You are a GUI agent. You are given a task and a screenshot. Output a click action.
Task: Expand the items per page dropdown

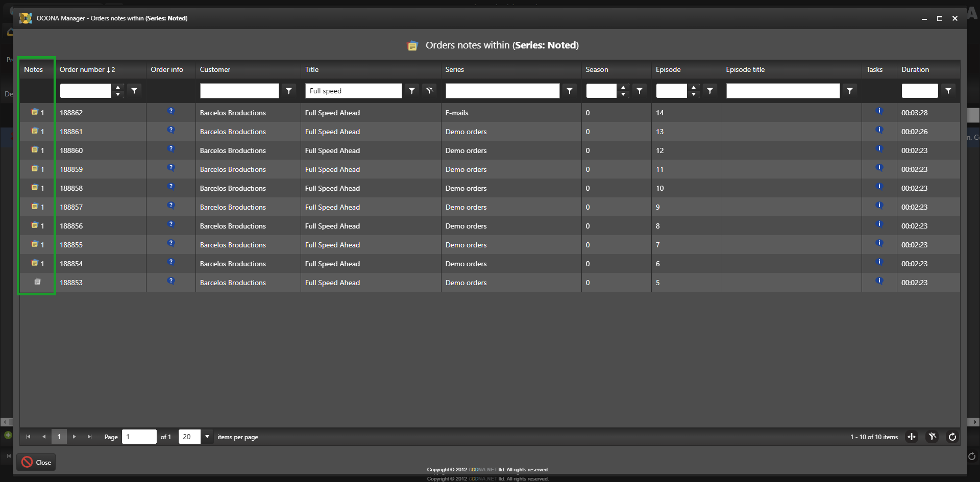pyautogui.click(x=207, y=437)
